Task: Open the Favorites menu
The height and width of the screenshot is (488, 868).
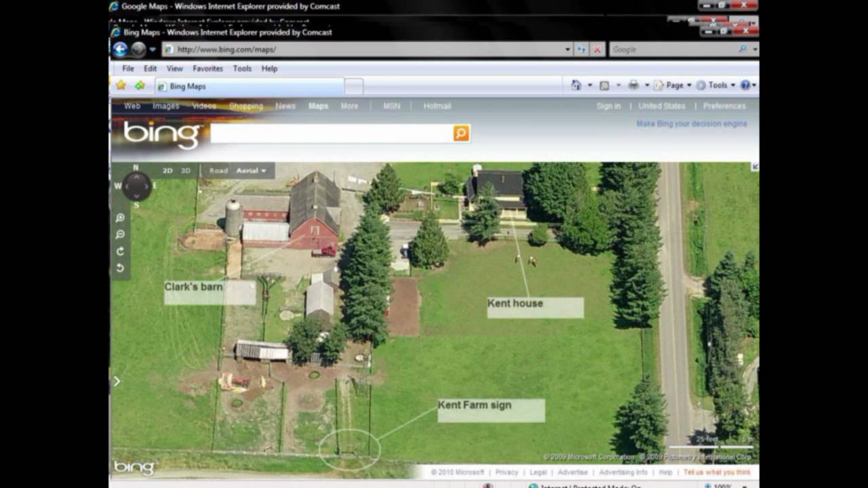Action: (208, 68)
